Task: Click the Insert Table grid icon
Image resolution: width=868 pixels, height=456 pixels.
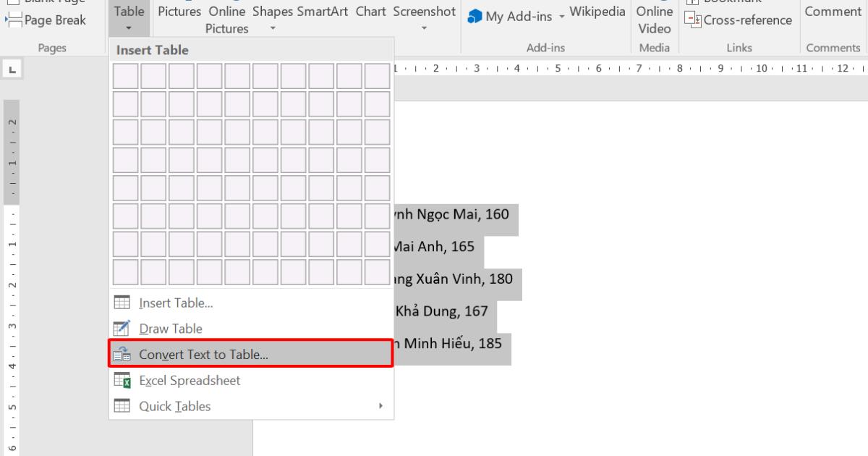Action: (x=122, y=303)
